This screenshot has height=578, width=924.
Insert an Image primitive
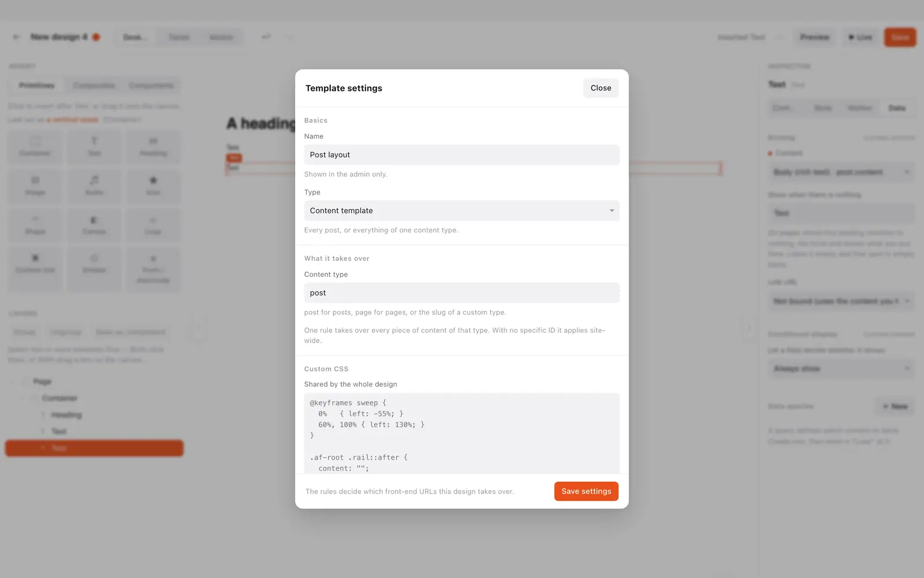35,186
